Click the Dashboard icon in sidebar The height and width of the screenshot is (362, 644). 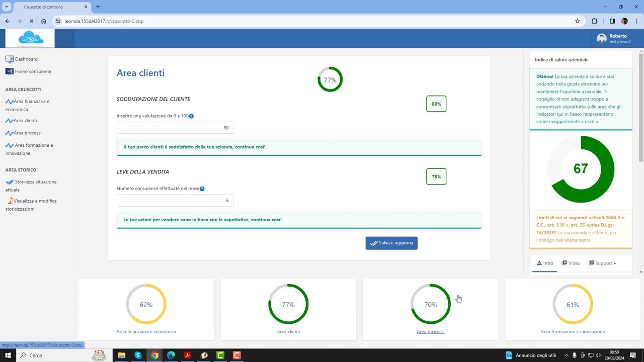point(9,59)
